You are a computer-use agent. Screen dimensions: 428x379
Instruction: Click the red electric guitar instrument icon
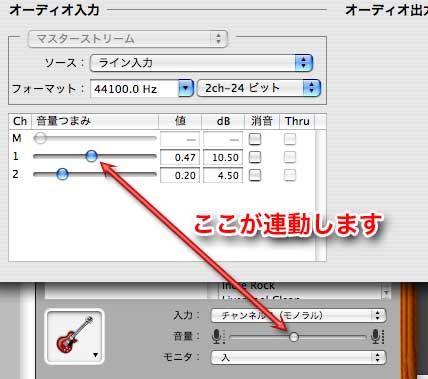(x=74, y=336)
